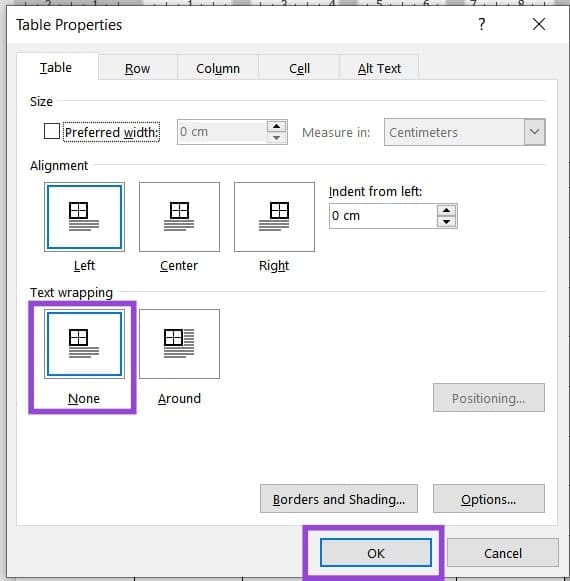The height and width of the screenshot is (581, 570).
Task: Enable the Preferred width checkbox
Action: tap(52, 131)
